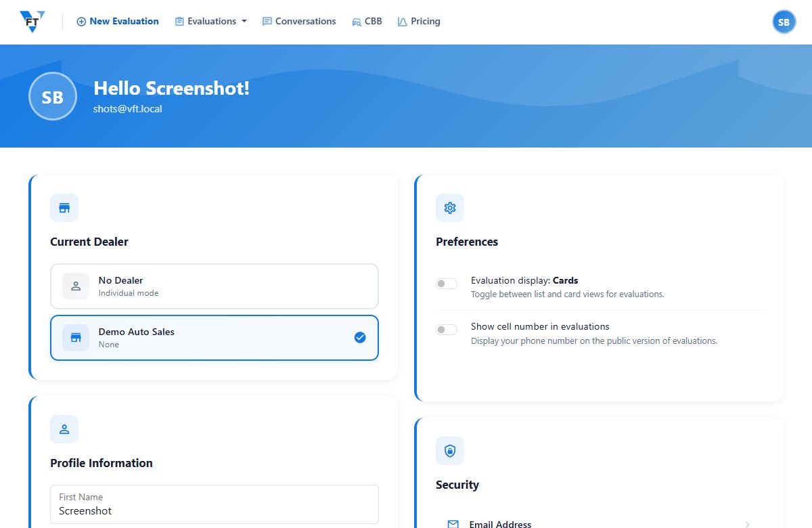Click 'Display your phone number' description text
Screen dimensions: 812x528
(594, 340)
